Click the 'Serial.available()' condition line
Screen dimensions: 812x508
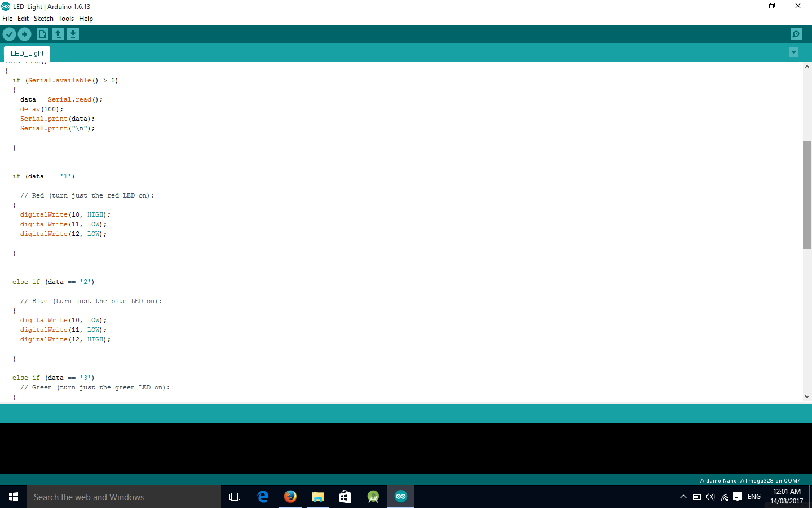pos(65,80)
